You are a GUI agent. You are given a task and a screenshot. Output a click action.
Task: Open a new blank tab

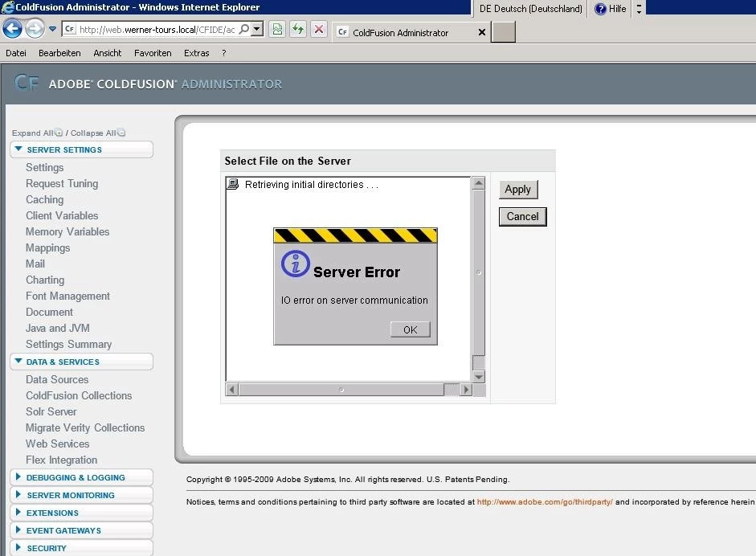(504, 32)
